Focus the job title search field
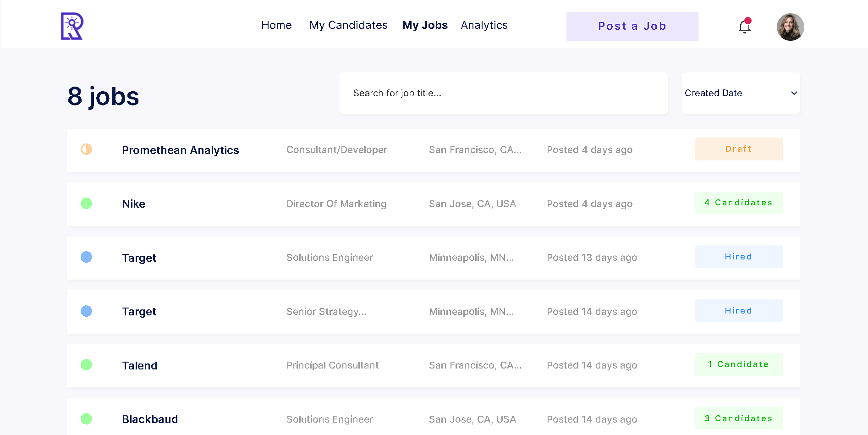 coord(503,93)
